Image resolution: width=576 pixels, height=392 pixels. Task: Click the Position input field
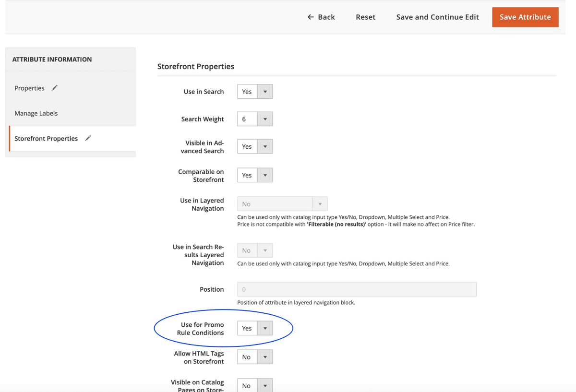coord(357,289)
